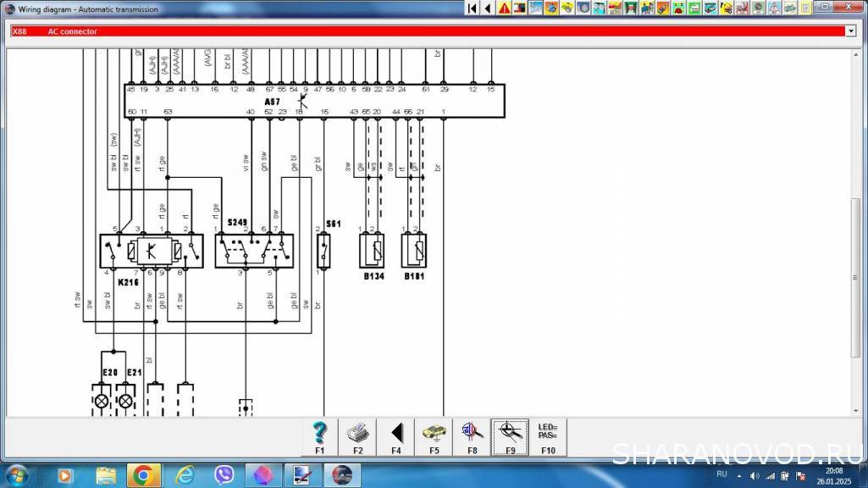The image size is (868, 488).
Task: Open Viber from the taskbar
Action: (224, 474)
